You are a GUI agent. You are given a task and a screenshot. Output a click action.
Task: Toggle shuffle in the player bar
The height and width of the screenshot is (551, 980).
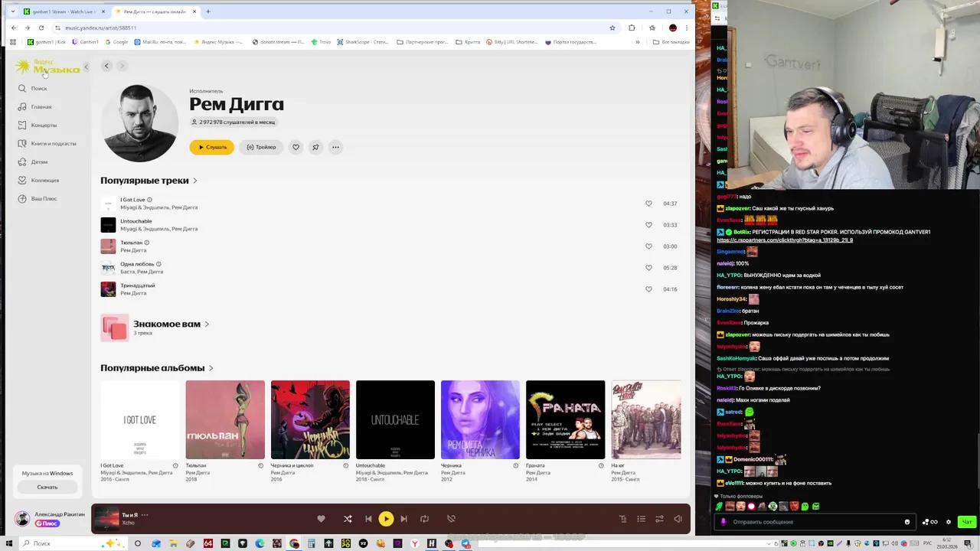[348, 519]
